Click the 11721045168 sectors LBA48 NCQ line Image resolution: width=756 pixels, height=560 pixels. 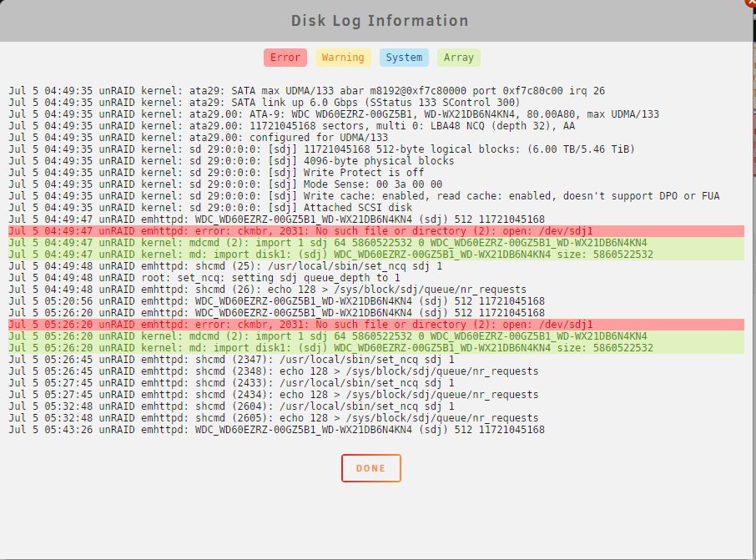click(292, 126)
